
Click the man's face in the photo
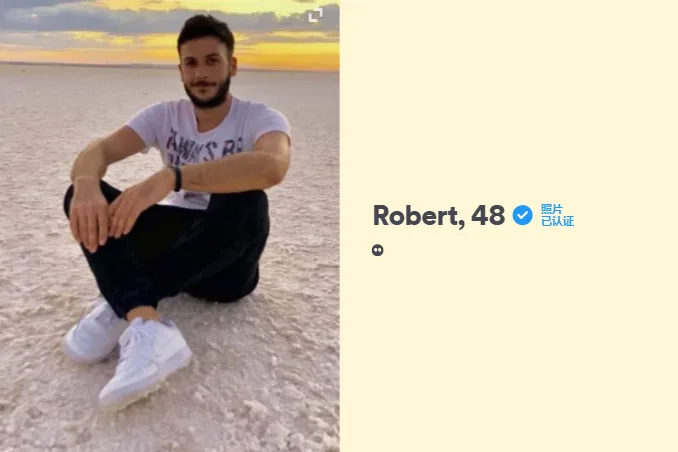coord(206,74)
